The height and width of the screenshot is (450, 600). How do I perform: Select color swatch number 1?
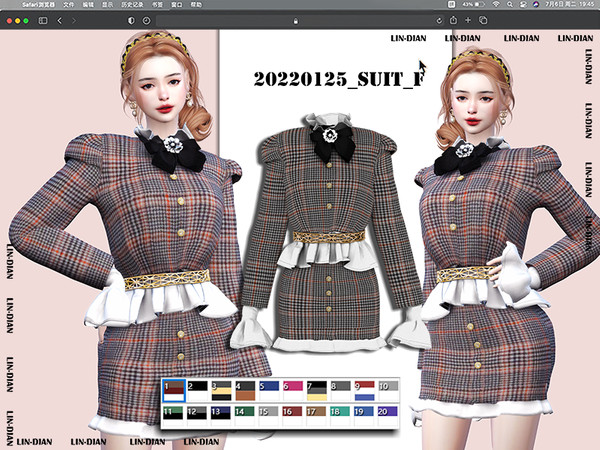[174, 390]
